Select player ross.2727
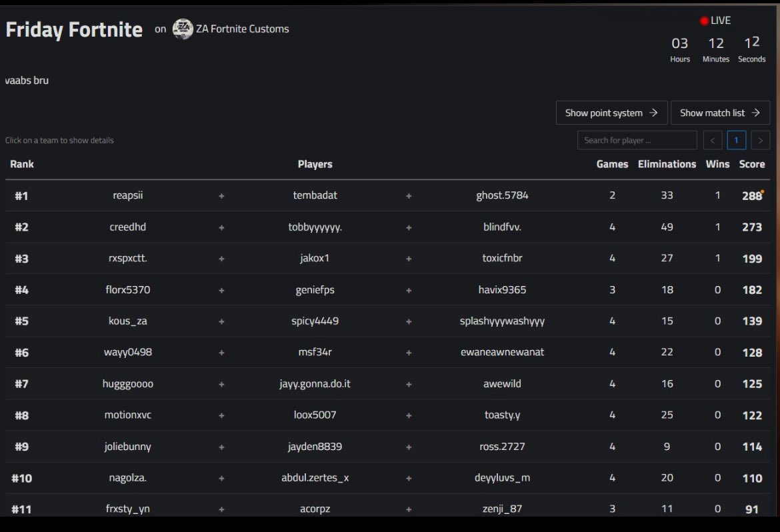The image size is (780, 532). [x=503, y=447]
